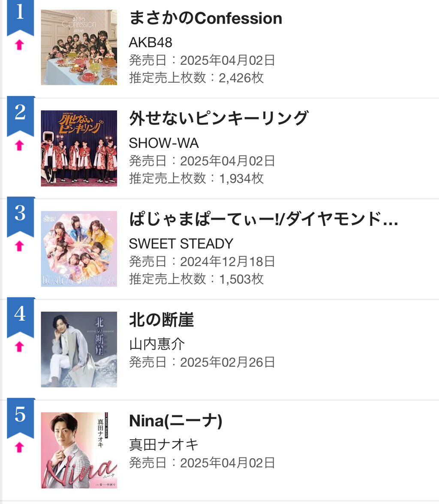Screen dimensions: 439x504
Task: Open the Nina(ニーナ) title link
Action: [176, 420]
